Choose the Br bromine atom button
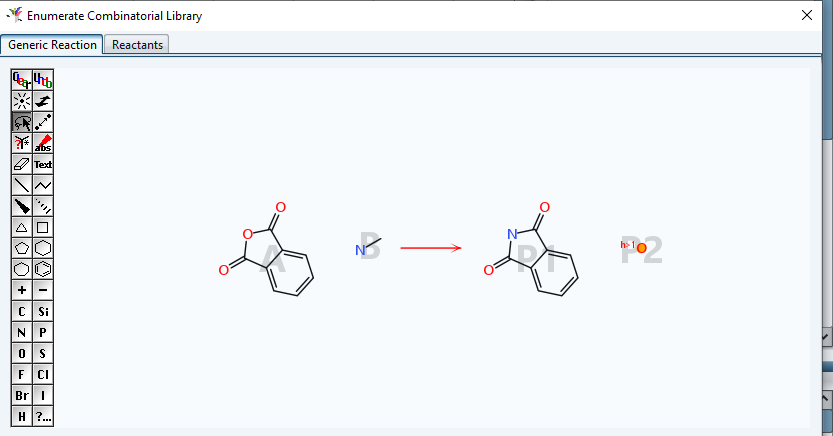Screen dimensions: 833x436 click(21, 395)
